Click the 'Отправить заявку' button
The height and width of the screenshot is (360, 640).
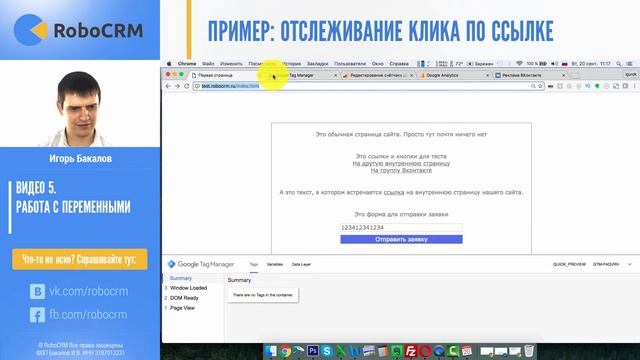coord(402,239)
